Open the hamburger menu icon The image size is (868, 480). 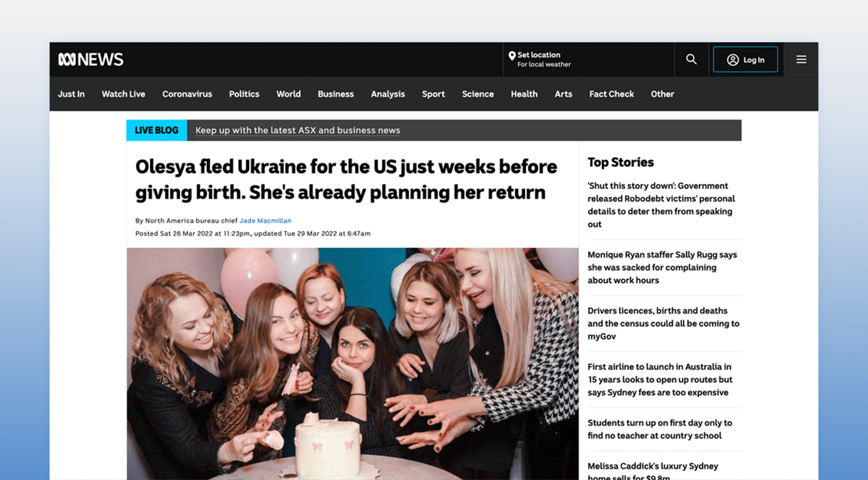tap(801, 59)
